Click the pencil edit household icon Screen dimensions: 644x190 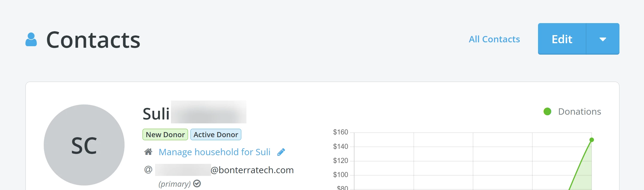(281, 152)
